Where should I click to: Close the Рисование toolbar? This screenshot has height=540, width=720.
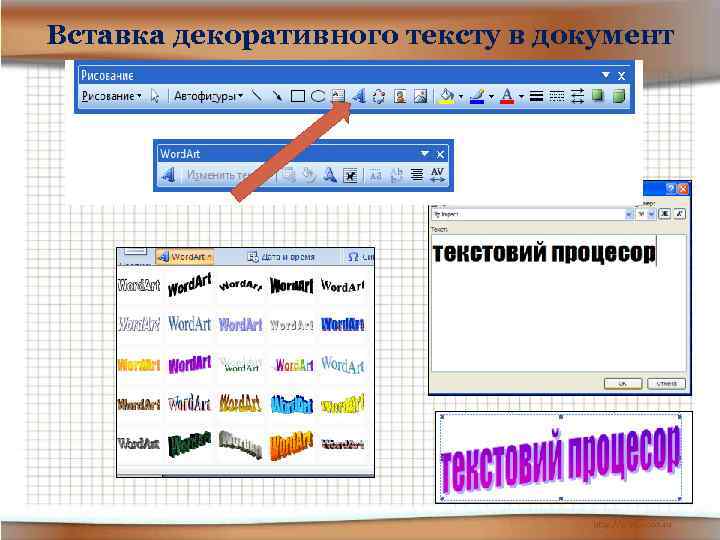pyautogui.click(x=621, y=76)
